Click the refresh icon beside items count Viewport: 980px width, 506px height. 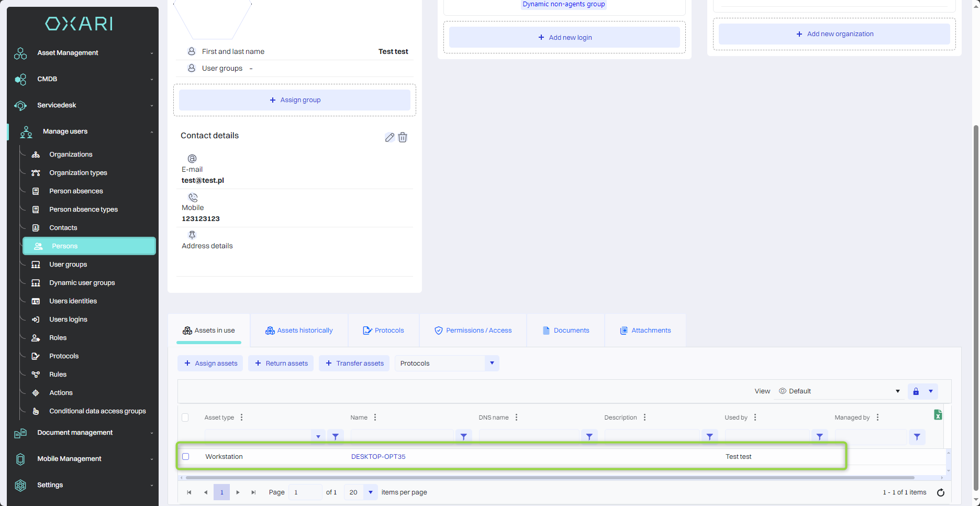940,492
